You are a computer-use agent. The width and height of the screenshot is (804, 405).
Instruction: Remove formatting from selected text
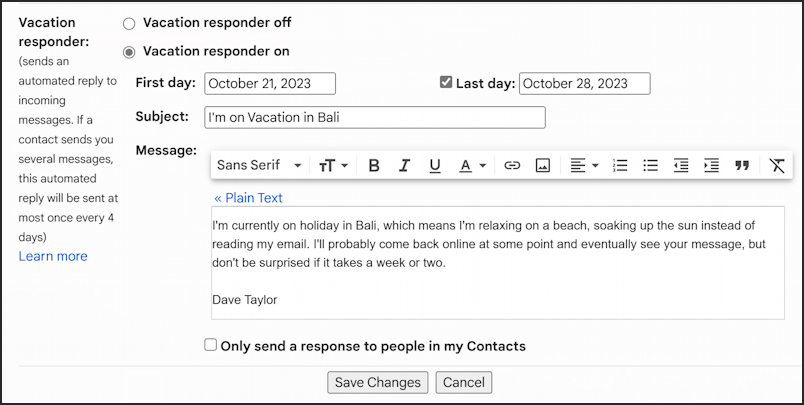click(777, 166)
